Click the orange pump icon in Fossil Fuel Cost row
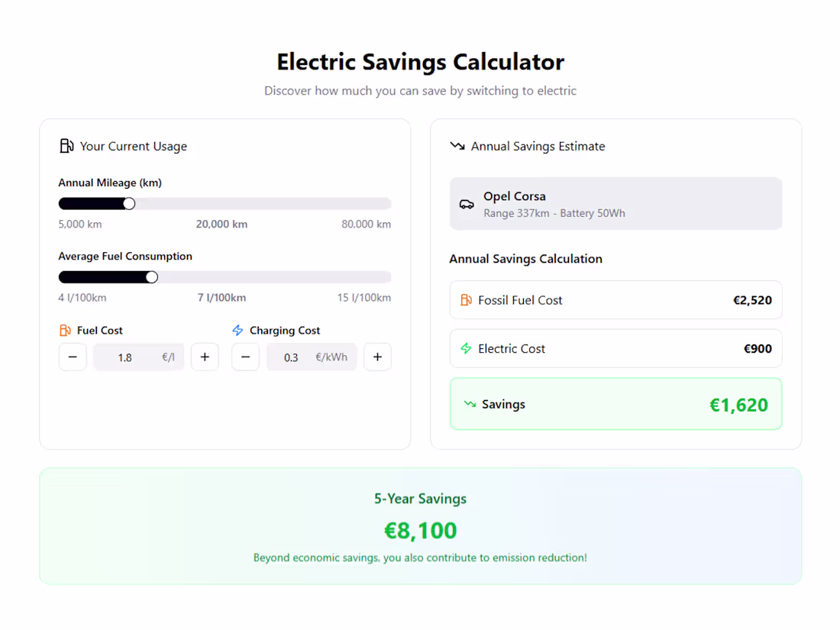The image size is (840, 630). click(x=466, y=299)
